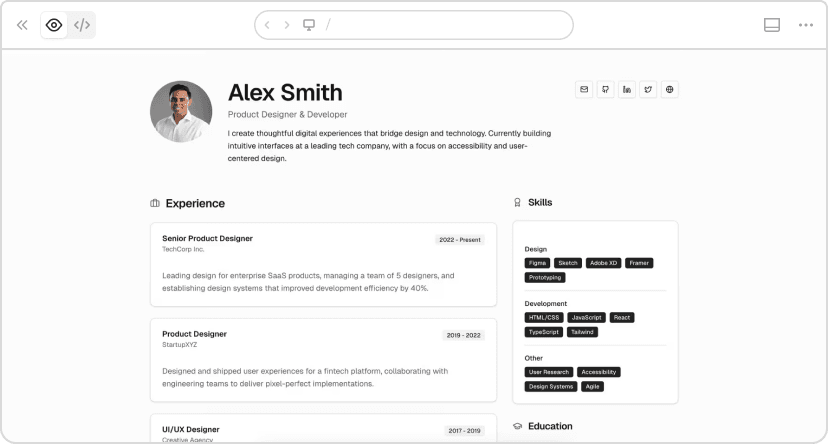Screen dimensions: 828x444
Task: Click the desktop viewport icon
Action: click(309, 25)
